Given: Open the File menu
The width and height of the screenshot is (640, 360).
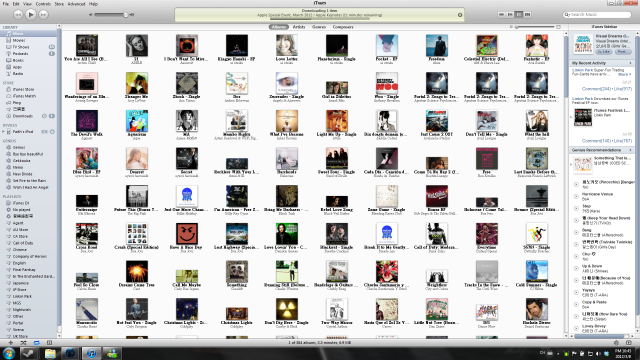Looking at the screenshot, I should point(6,4).
